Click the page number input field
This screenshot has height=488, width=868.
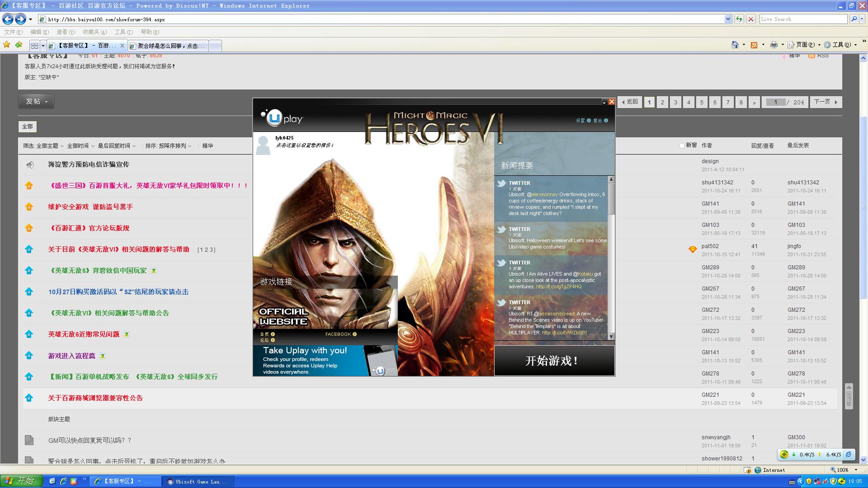(775, 102)
